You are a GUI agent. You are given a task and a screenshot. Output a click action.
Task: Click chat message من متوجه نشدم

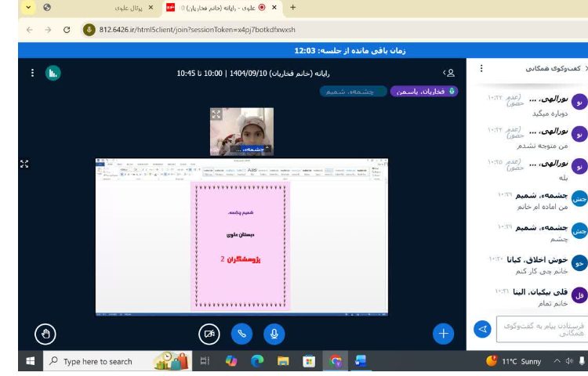point(543,145)
